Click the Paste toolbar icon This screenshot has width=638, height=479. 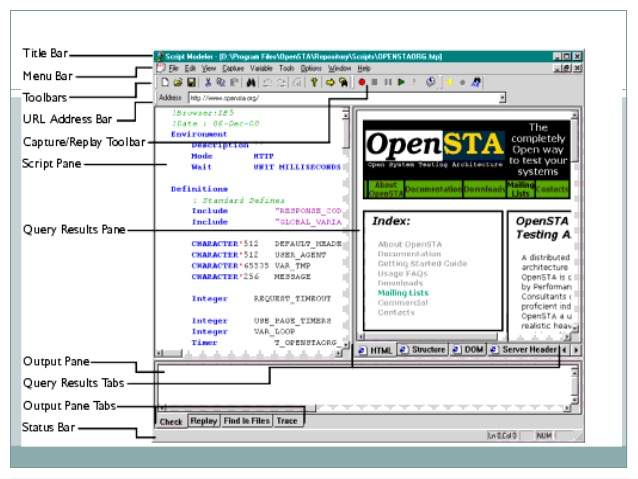[x=234, y=83]
